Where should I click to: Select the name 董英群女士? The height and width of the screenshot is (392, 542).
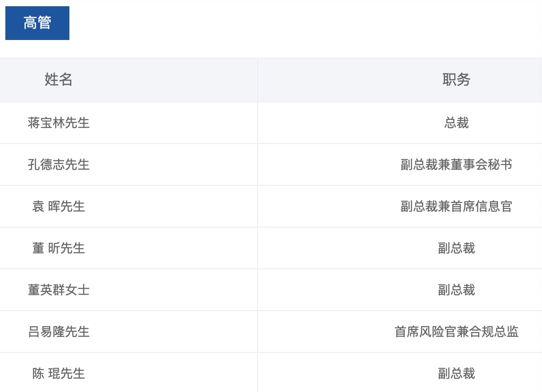[x=59, y=290]
